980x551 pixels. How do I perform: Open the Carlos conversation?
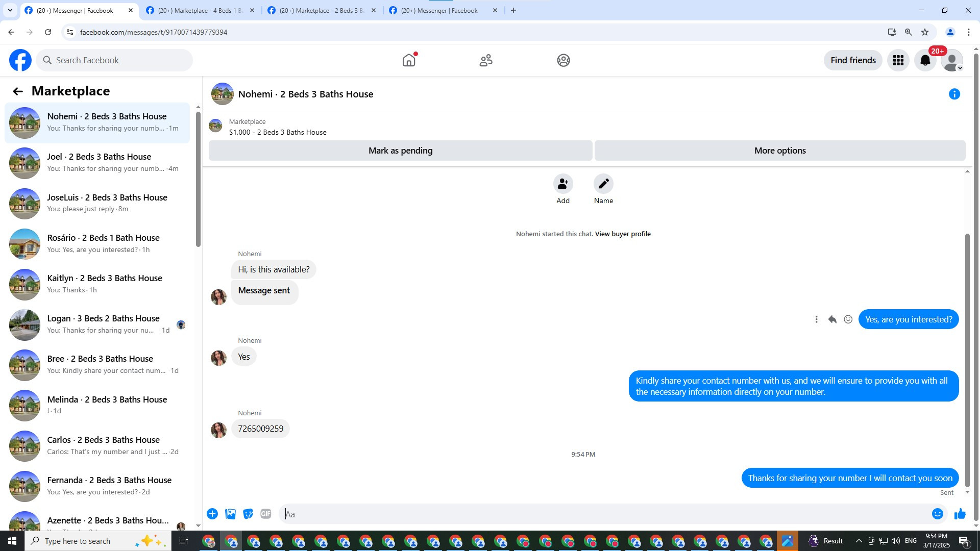[x=97, y=446]
